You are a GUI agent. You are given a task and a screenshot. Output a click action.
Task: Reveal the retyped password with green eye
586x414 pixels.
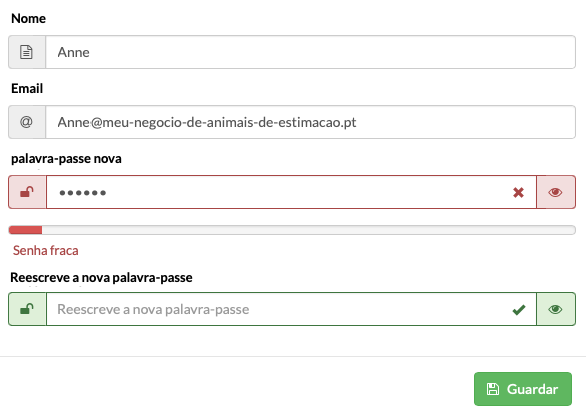[555, 309]
